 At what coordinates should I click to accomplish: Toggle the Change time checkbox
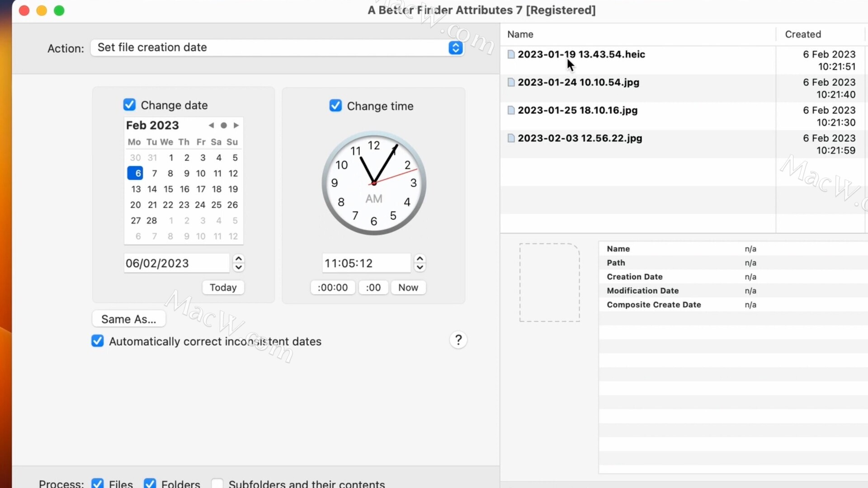(335, 106)
